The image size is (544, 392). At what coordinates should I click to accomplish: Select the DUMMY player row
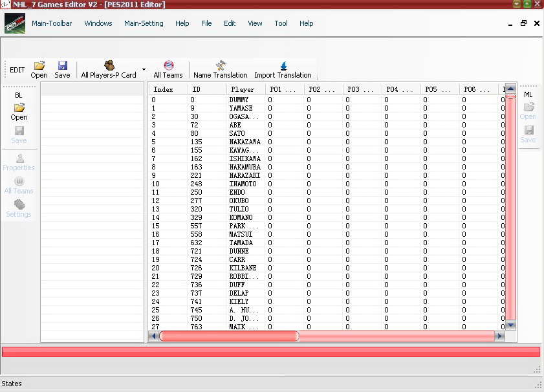pyautogui.click(x=327, y=100)
